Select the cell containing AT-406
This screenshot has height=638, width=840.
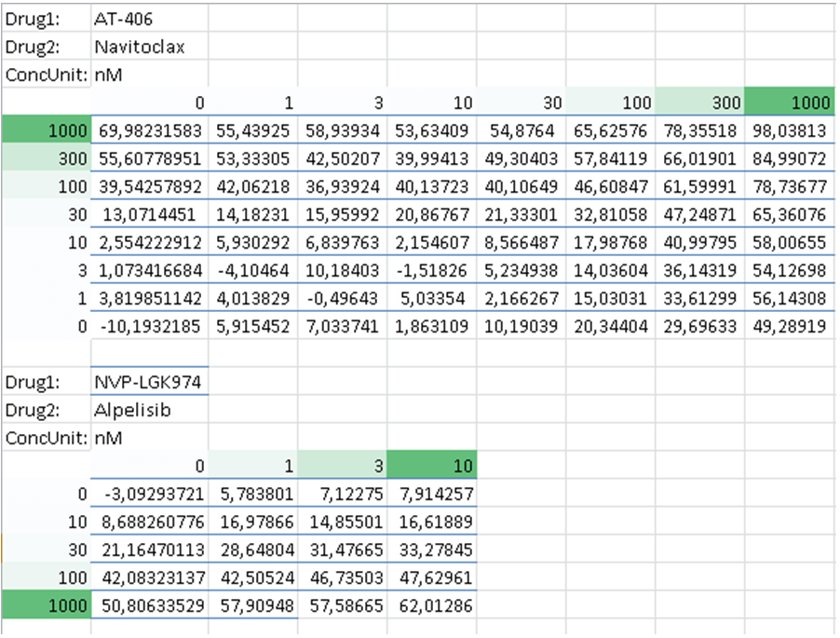pos(149,17)
